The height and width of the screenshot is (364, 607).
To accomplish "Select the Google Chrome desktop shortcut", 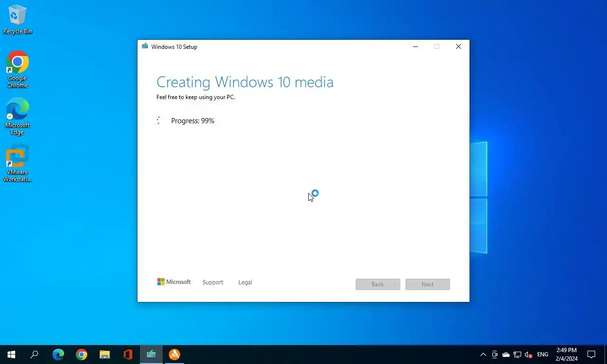I will tap(18, 69).
